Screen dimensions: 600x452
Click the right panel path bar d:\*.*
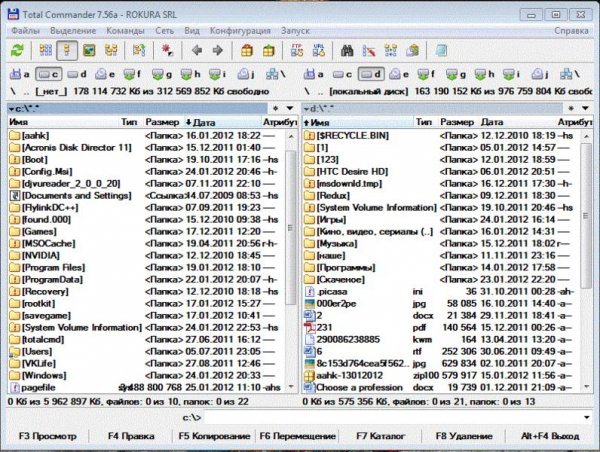coord(433,109)
